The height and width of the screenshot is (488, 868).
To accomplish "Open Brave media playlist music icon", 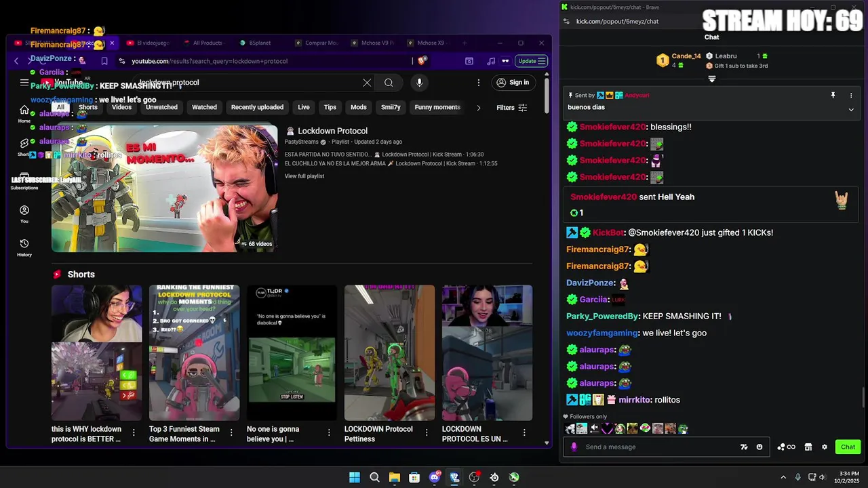I will point(491,61).
